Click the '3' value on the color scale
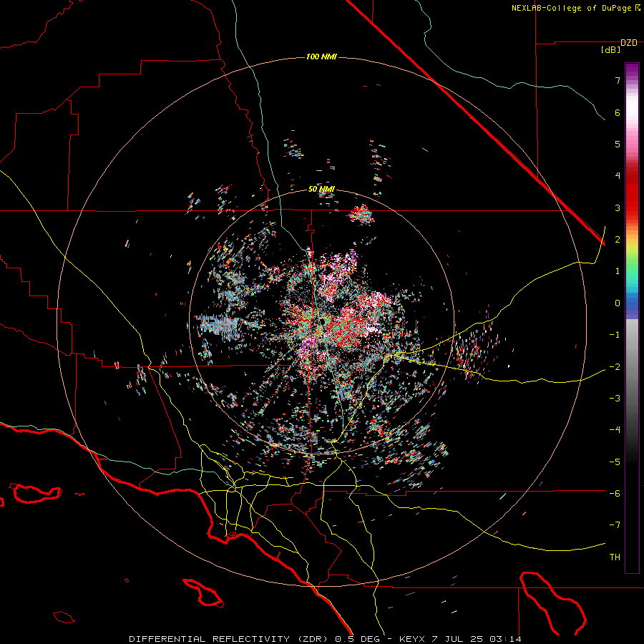Screen dimensions: 644x644 [x=618, y=208]
